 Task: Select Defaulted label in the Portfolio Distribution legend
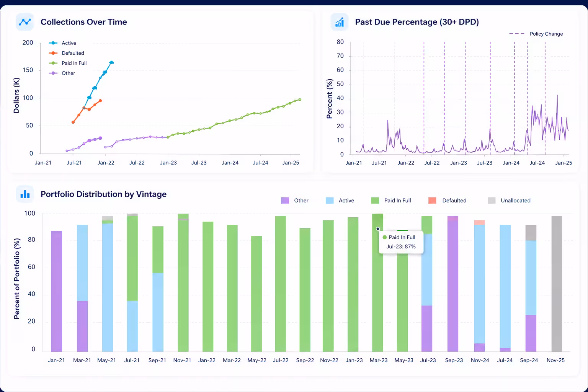point(454,201)
